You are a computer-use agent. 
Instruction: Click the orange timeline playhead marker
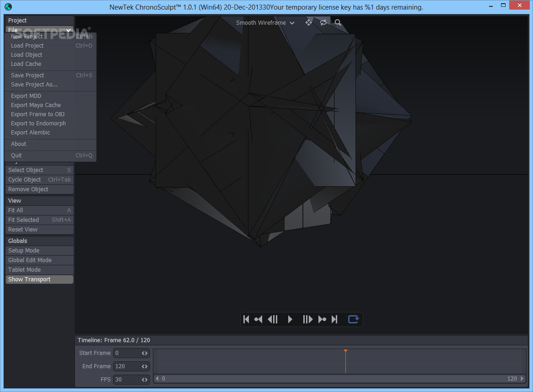point(345,361)
